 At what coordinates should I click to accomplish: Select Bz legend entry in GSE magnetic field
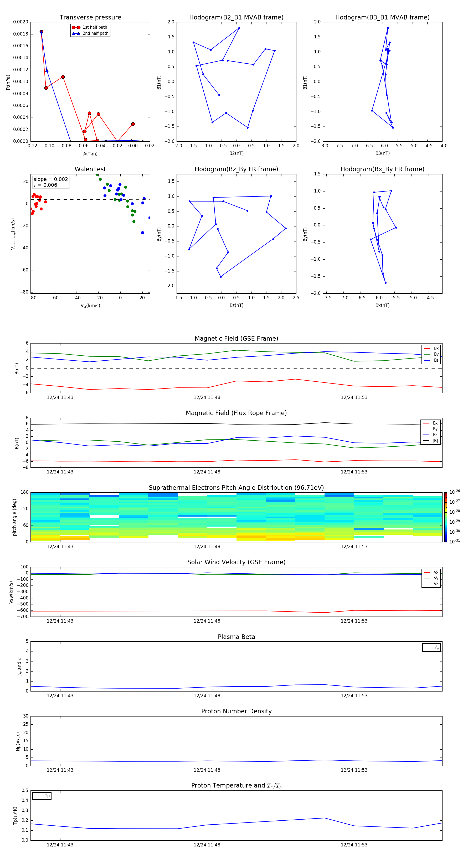[x=431, y=360]
